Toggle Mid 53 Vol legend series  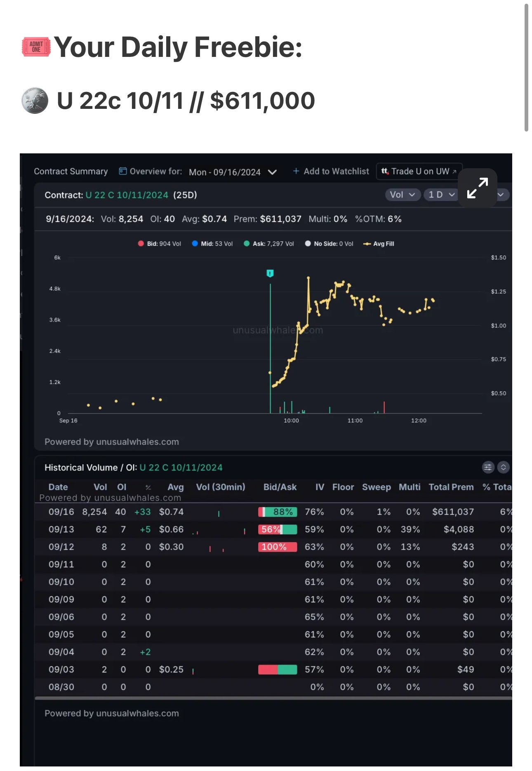click(212, 244)
